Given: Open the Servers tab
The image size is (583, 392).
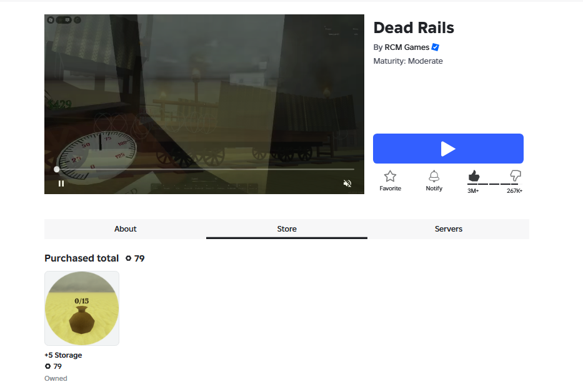Looking at the screenshot, I should pyautogui.click(x=449, y=229).
